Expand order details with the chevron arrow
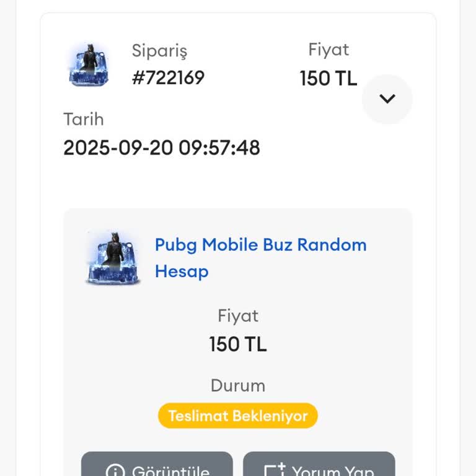 coord(387,99)
